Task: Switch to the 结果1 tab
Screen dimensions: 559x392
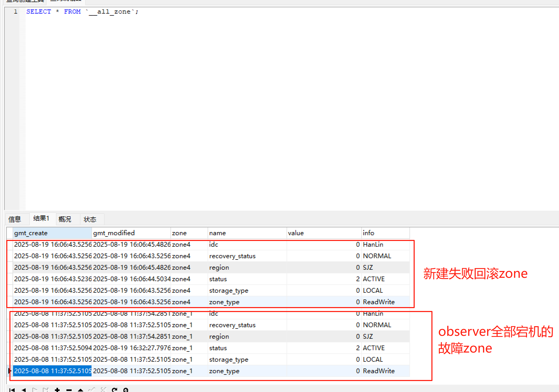Action: pyautogui.click(x=41, y=218)
